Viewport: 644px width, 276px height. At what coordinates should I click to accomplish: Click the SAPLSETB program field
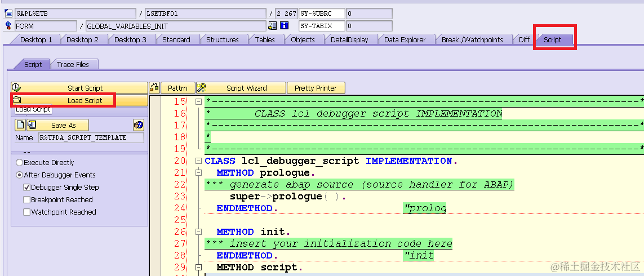75,14
